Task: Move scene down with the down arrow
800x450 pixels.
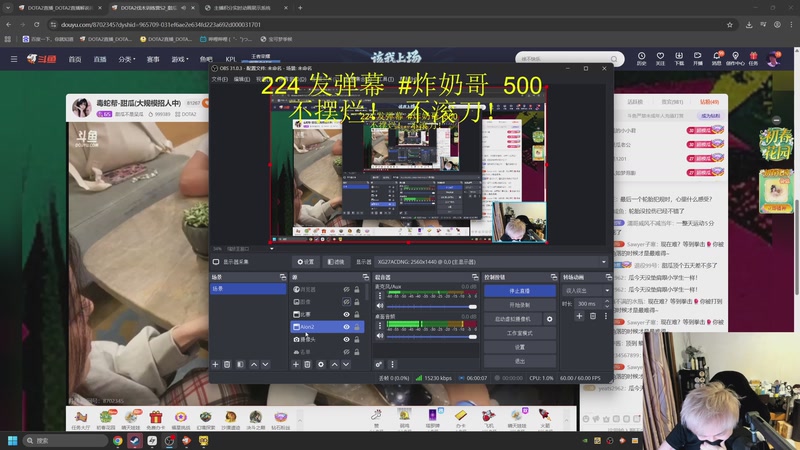Action: pyautogui.click(x=265, y=364)
